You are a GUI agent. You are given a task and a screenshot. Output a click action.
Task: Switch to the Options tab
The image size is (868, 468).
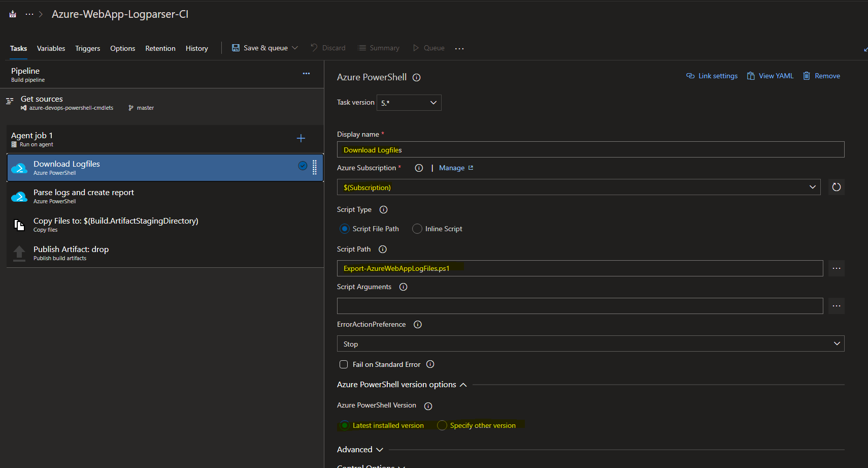[122, 49]
